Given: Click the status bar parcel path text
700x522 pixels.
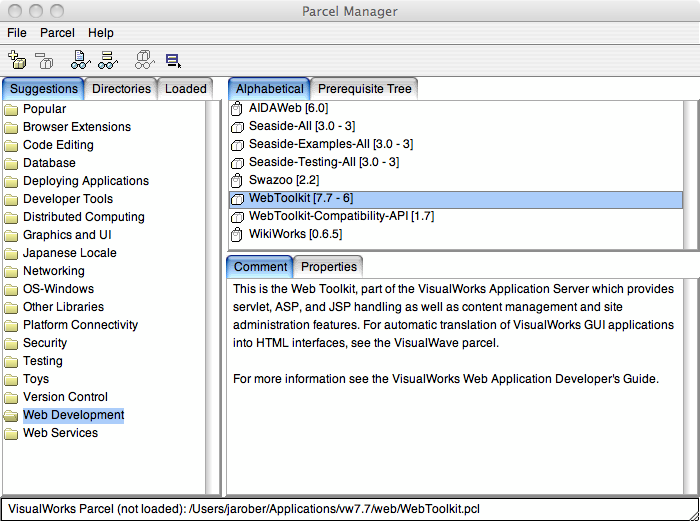Looking at the screenshot, I should [244, 509].
